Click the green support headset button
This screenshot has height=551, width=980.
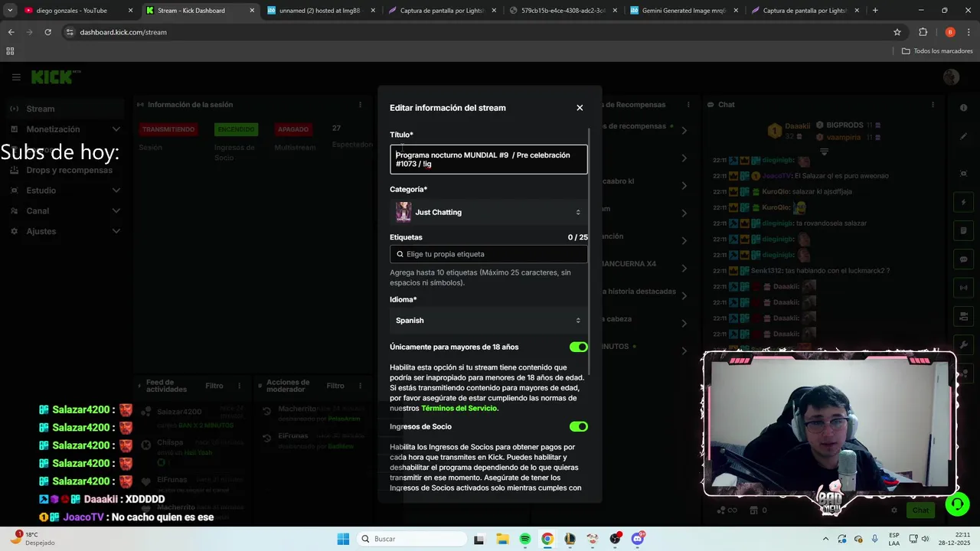956,504
